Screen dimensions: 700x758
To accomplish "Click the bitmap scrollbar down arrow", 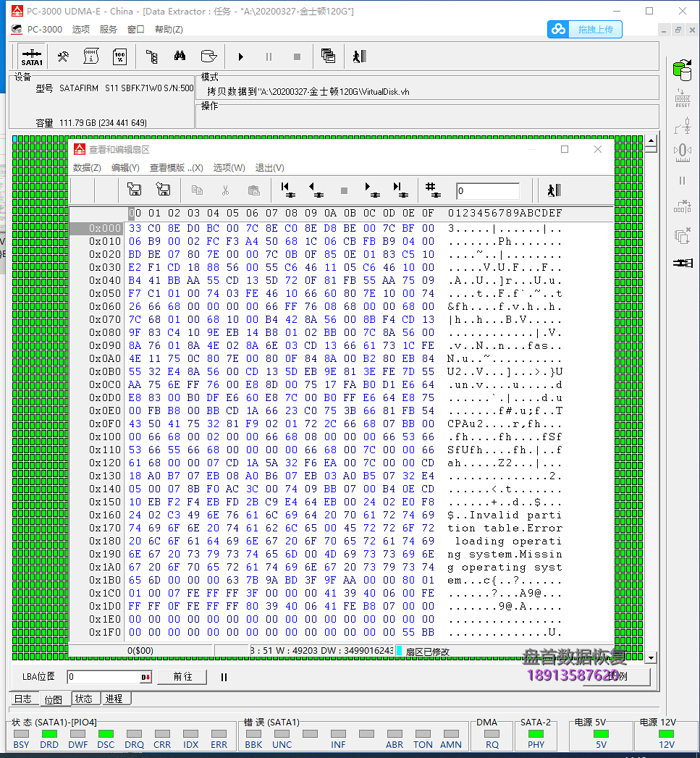I will [651, 657].
